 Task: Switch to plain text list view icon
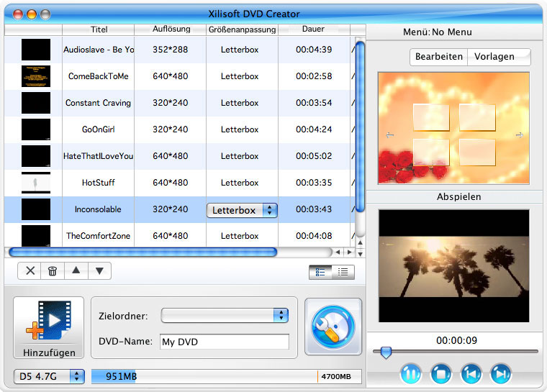point(343,272)
